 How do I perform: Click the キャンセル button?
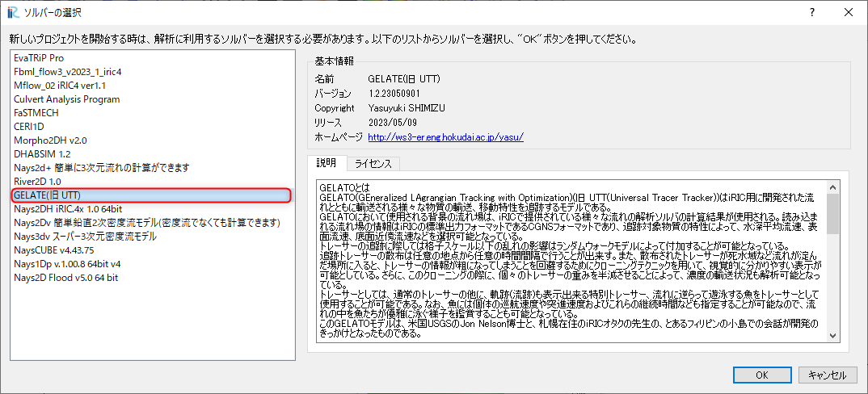pyautogui.click(x=827, y=375)
